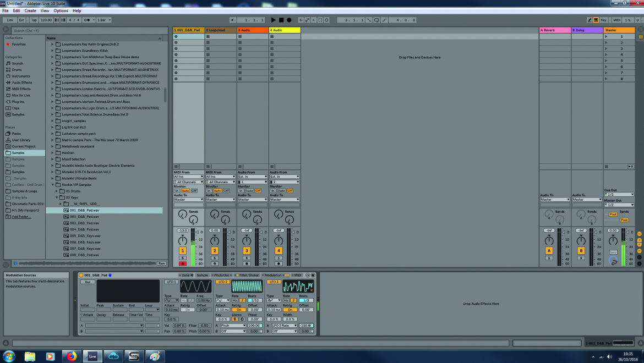
Task: Open the Options menu
Action: point(61,10)
